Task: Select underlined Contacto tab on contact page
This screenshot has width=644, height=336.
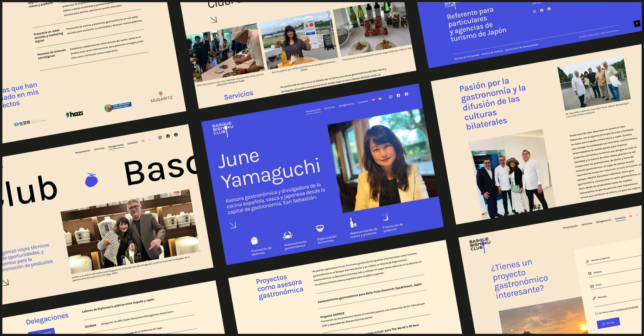Action: point(620,218)
